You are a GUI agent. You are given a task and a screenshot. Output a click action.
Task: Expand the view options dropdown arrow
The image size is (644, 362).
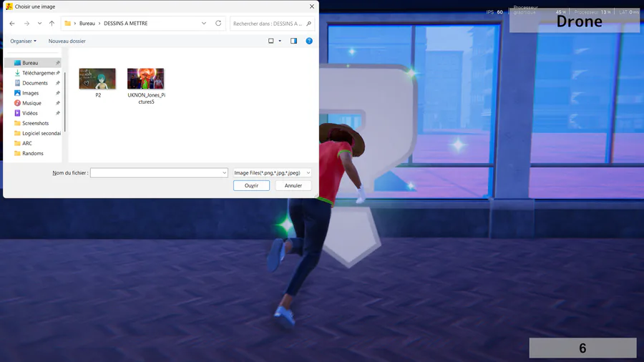point(280,41)
